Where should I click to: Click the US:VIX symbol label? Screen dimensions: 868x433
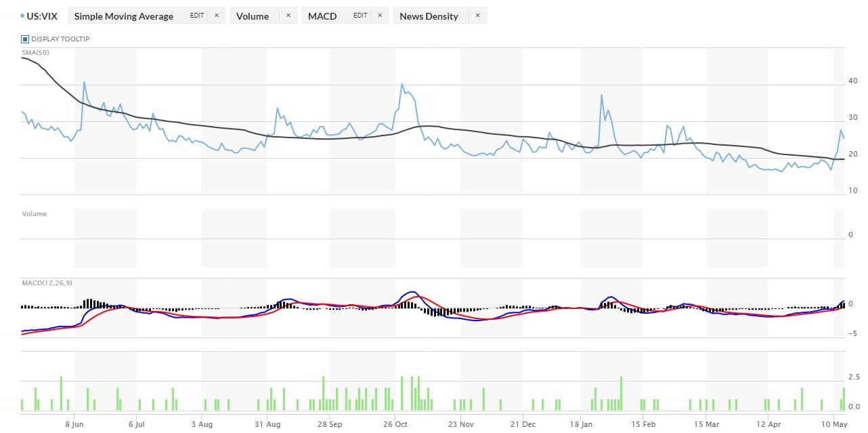[42, 16]
